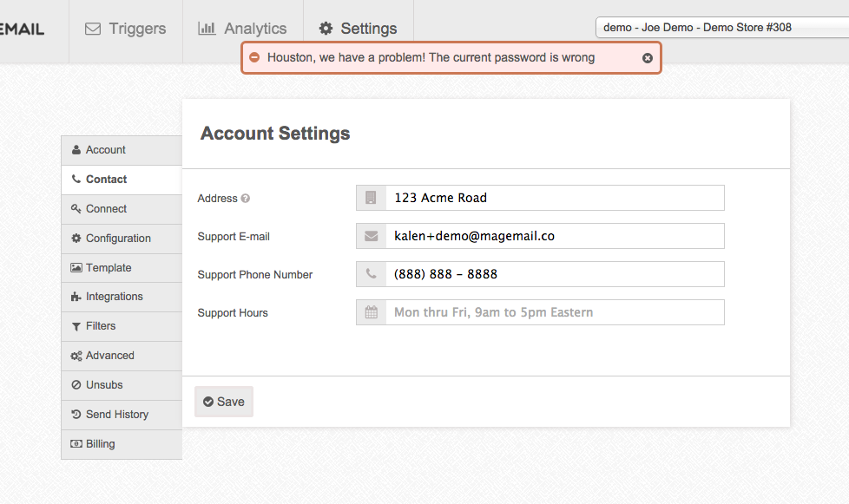Click the Support Hours text field

click(554, 312)
